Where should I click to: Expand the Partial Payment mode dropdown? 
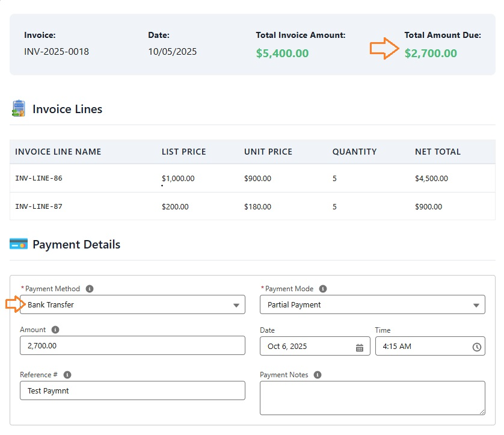click(x=372, y=304)
